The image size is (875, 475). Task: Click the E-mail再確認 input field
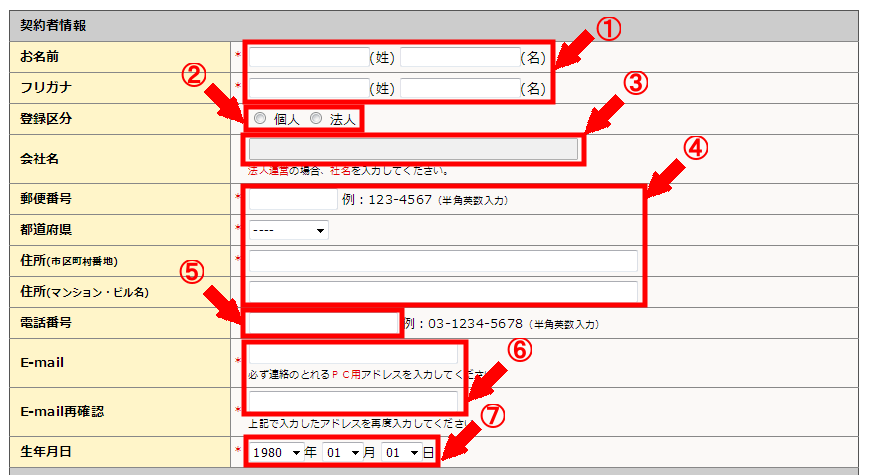(353, 401)
